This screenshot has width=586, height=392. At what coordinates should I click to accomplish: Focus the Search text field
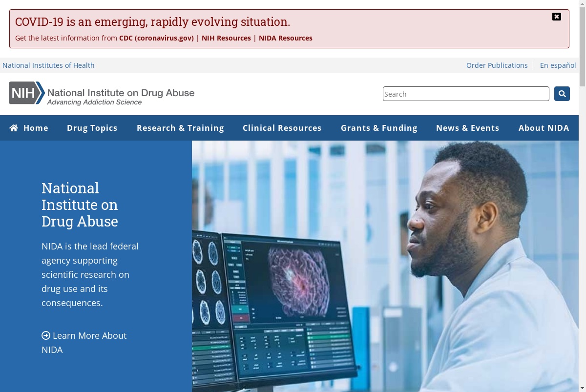tap(466, 94)
